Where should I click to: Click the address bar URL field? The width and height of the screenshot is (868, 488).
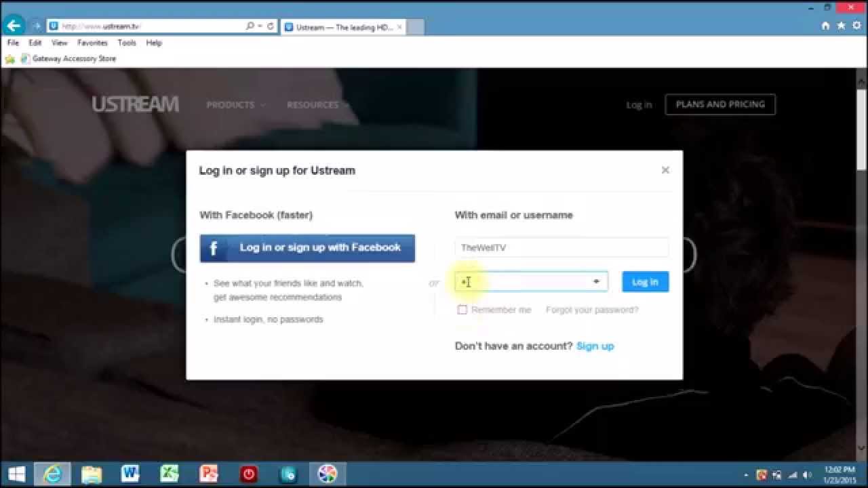click(x=146, y=26)
